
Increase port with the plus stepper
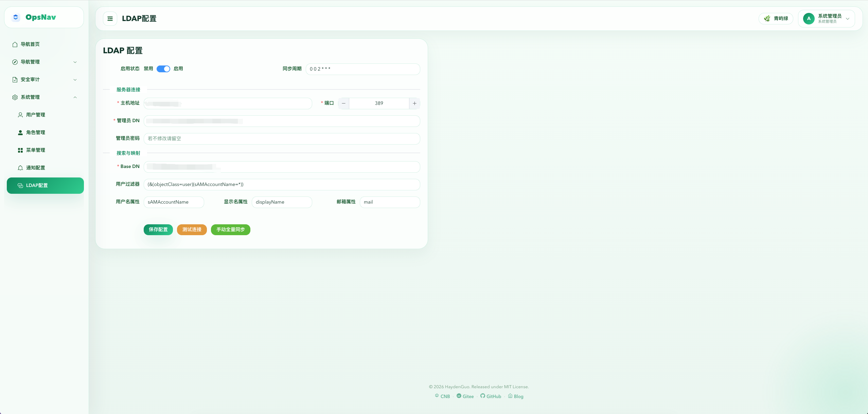pos(414,103)
